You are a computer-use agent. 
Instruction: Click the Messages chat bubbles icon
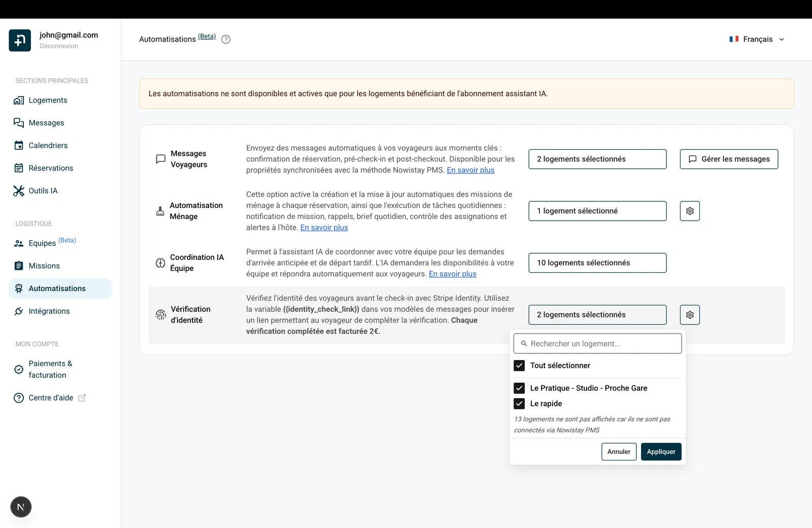click(x=19, y=123)
